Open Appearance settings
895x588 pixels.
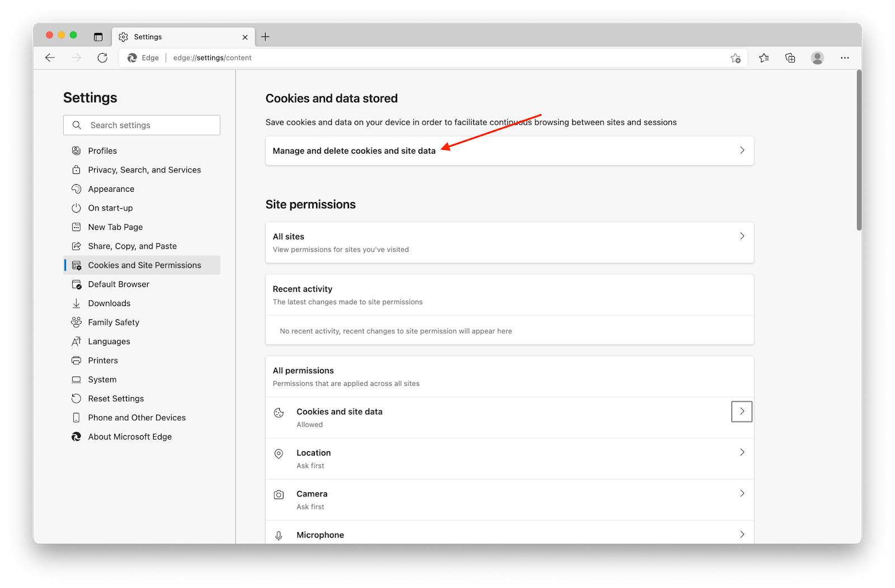click(x=142, y=189)
